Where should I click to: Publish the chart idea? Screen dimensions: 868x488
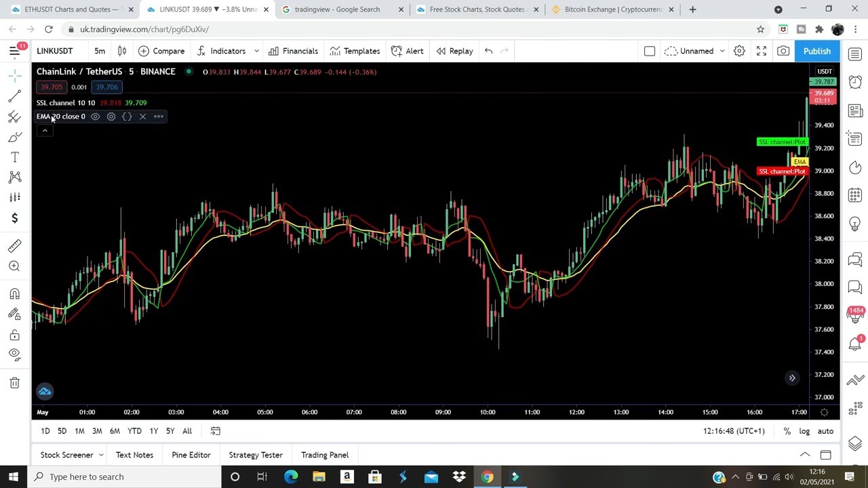(x=817, y=51)
